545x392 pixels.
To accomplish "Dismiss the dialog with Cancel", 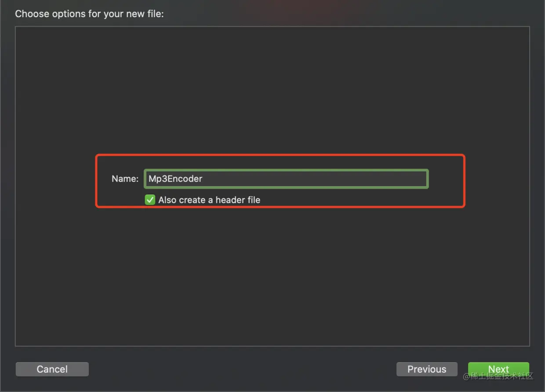I will (52, 369).
